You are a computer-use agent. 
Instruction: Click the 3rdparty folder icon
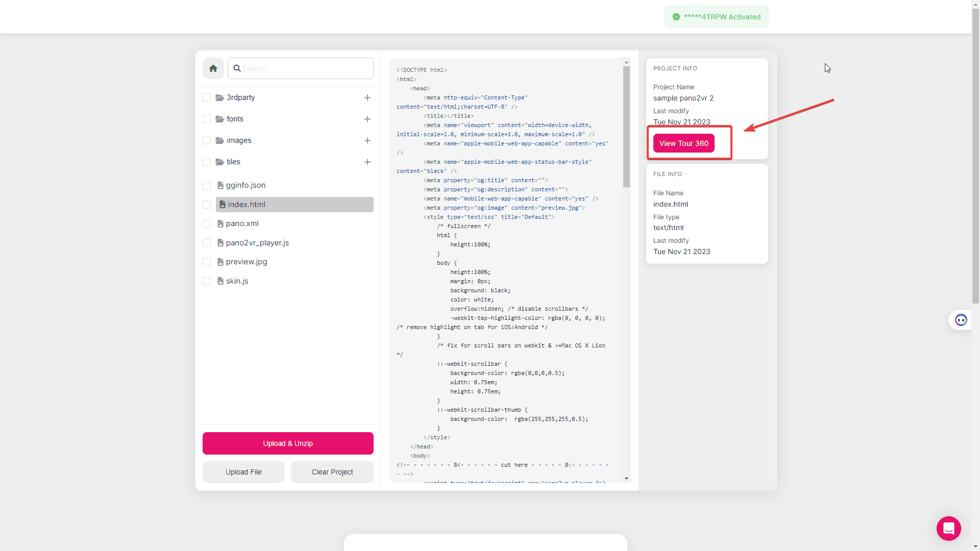pyautogui.click(x=220, y=97)
